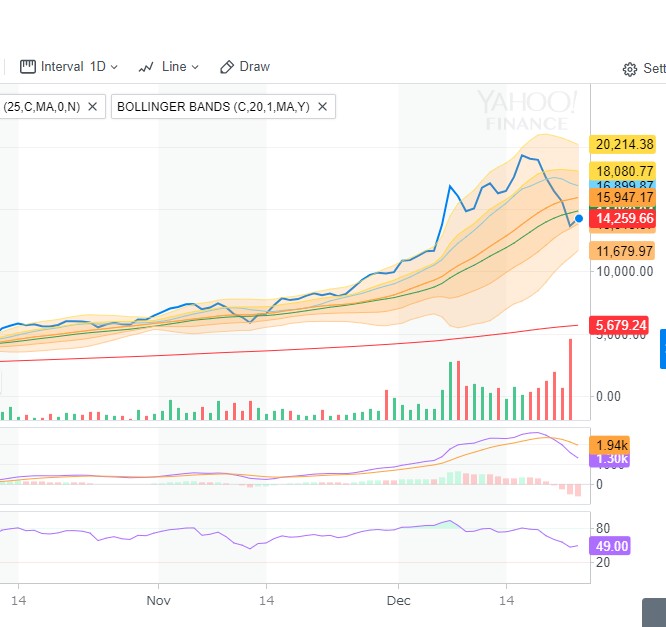
Task: Click the blue current price dot
Action: (x=579, y=219)
